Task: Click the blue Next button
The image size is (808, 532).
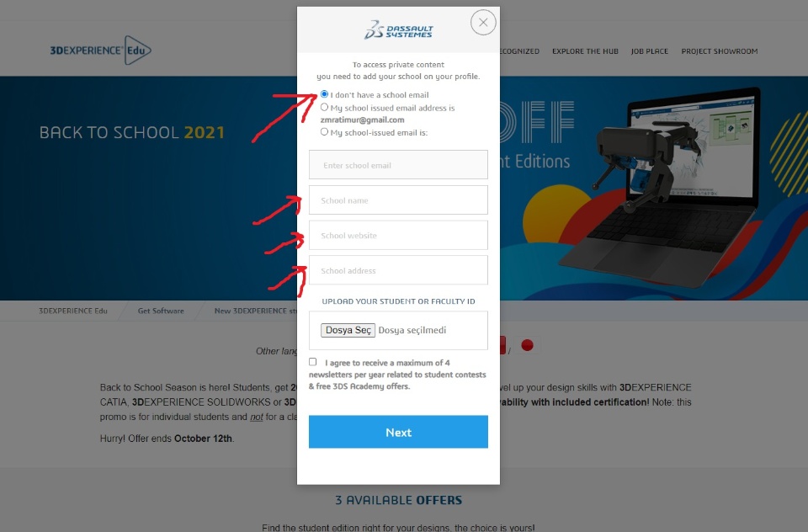Action: click(398, 432)
